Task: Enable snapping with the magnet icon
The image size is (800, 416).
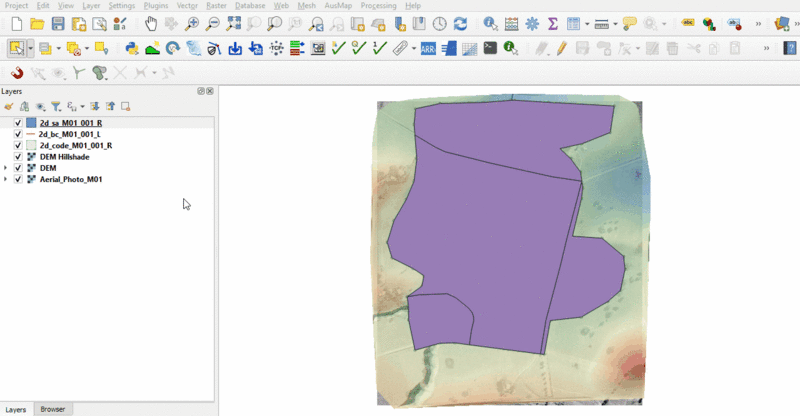Action: 17,72
